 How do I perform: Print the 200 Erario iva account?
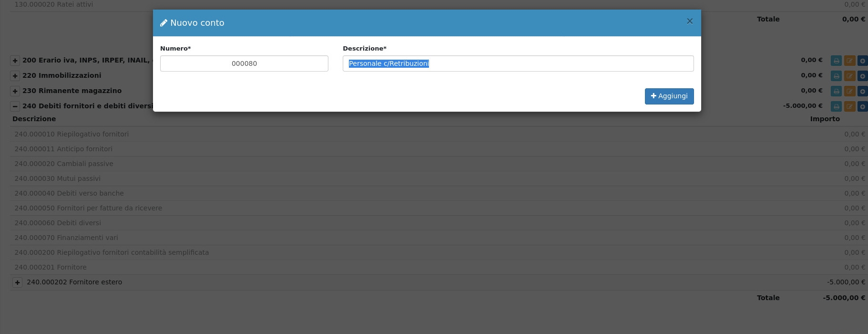coord(836,61)
